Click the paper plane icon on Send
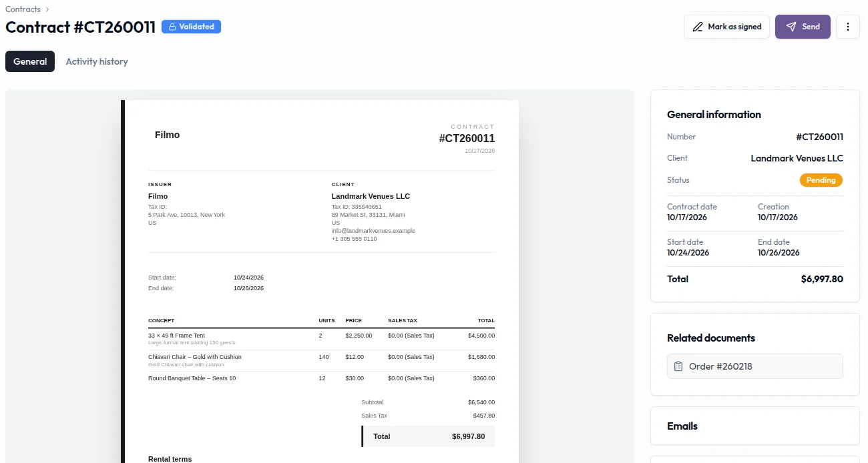The image size is (868, 463). (x=791, y=27)
